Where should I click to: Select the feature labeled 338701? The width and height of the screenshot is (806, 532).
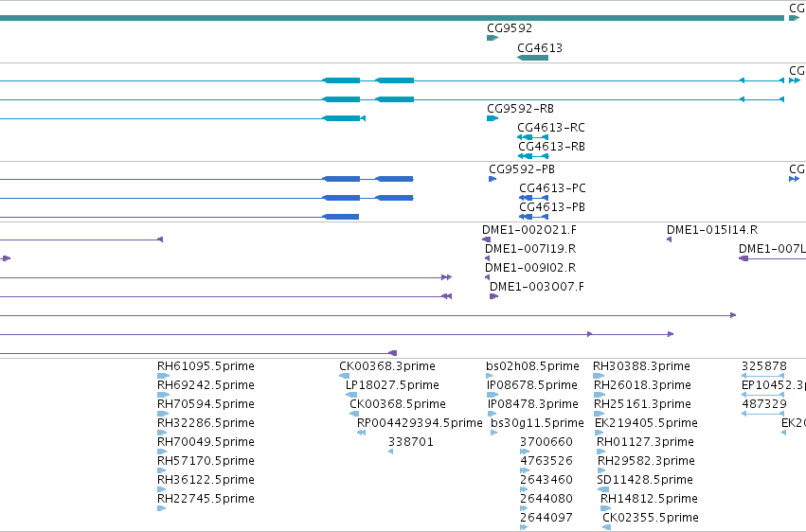click(411, 443)
